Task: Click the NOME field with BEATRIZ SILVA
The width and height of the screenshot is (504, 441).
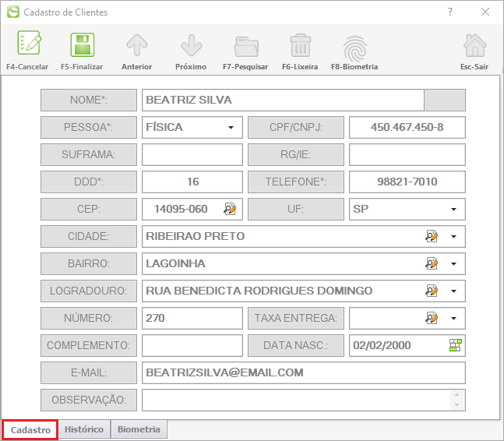Action: pos(283,100)
